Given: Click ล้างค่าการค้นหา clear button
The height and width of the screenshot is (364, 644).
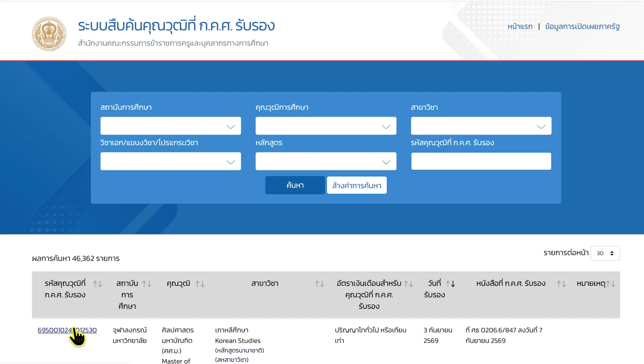Looking at the screenshot, I should click(x=357, y=185).
